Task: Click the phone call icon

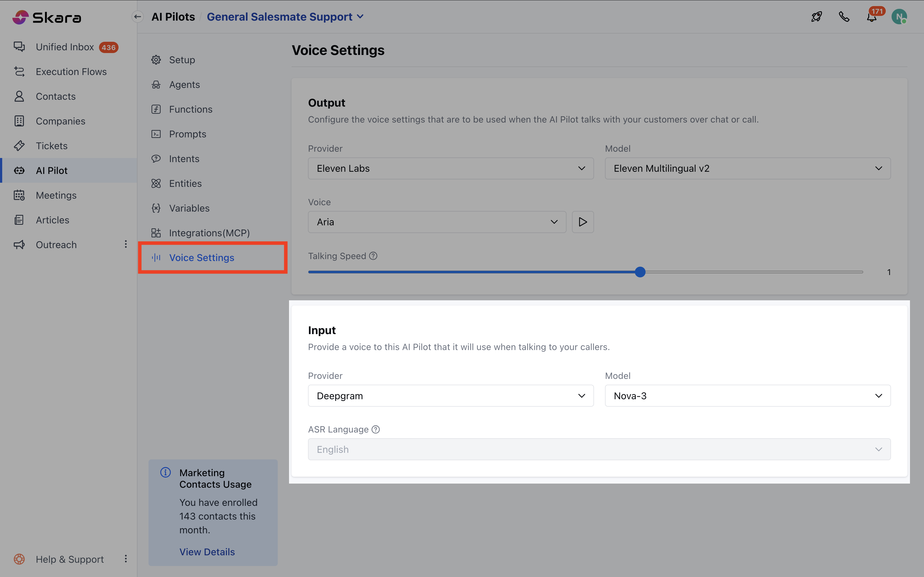Action: tap(844, 17)
